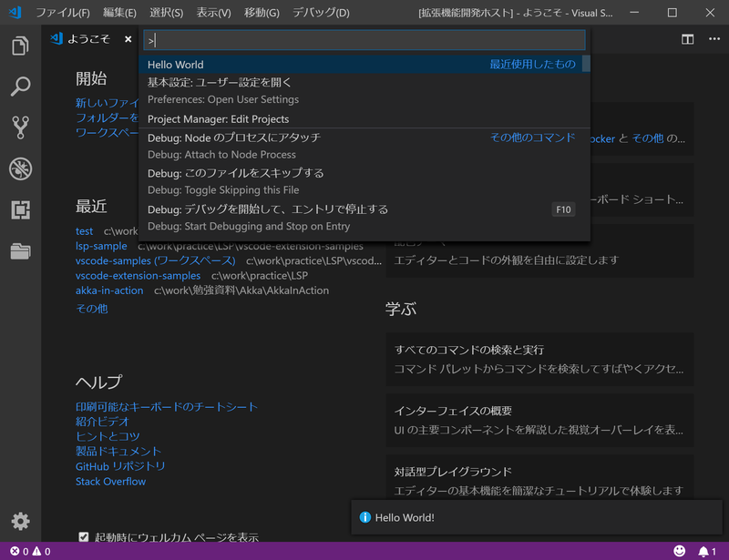The image size is (729, 560).
Task: Select Debug: このファイルをスキップする command
Action: point(364,181)
